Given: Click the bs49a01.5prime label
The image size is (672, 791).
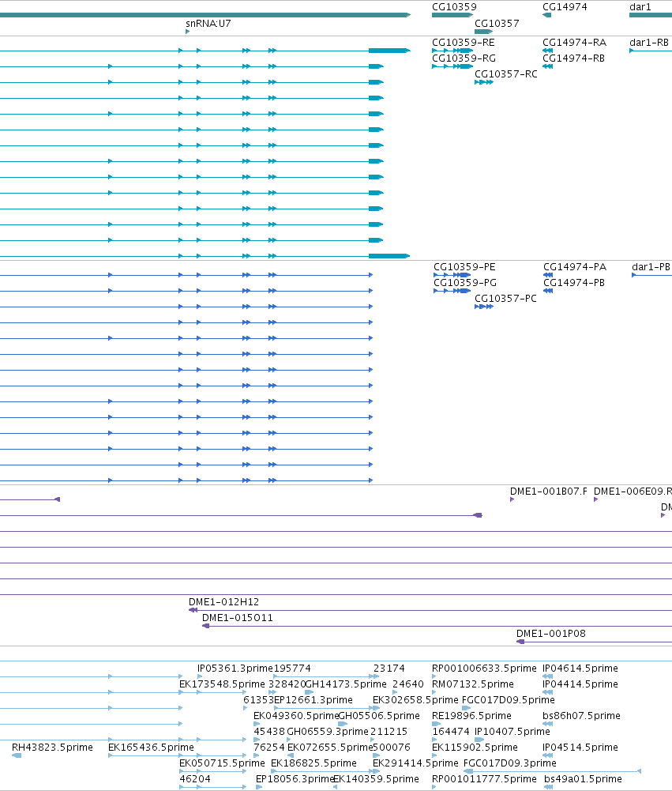Looking at the screenshot, I should pos(583,779).
